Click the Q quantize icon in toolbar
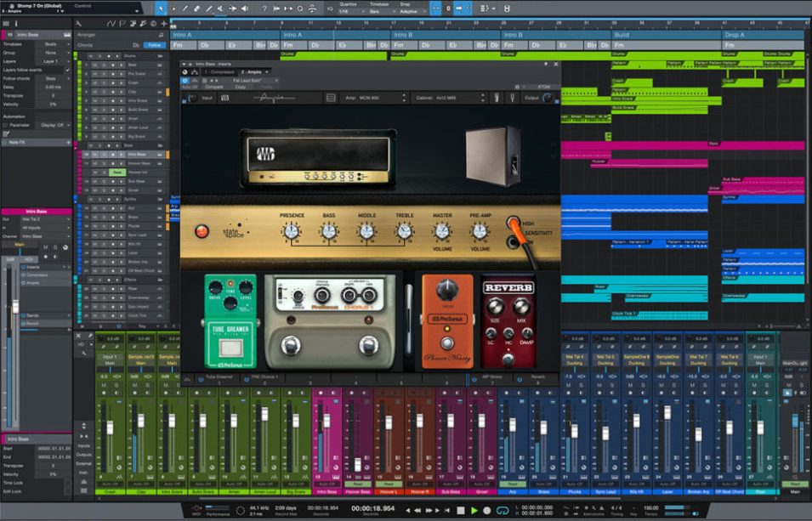 300,8
